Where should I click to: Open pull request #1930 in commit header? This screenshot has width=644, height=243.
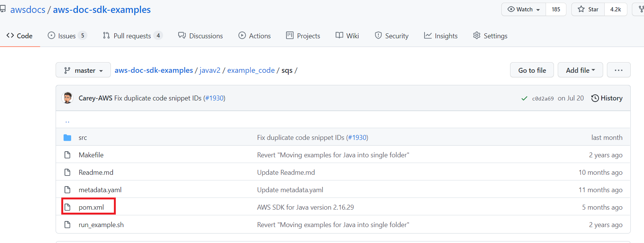(215, 98)
